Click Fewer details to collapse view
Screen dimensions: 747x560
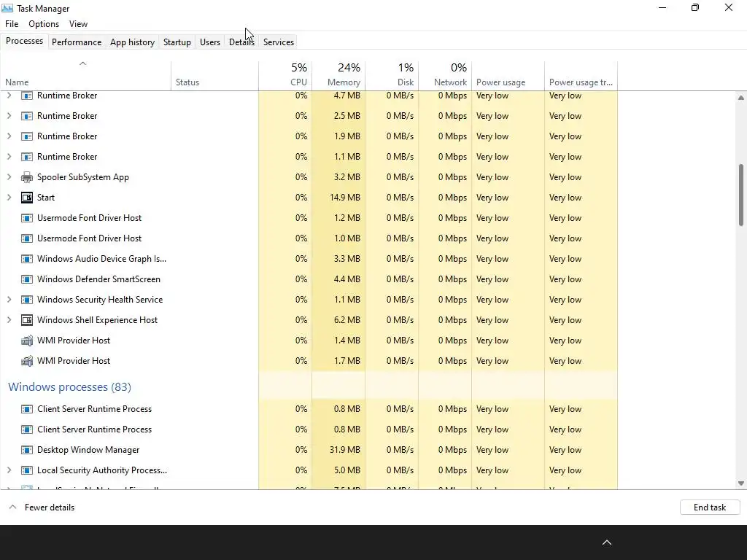click(x=50, y=507)
